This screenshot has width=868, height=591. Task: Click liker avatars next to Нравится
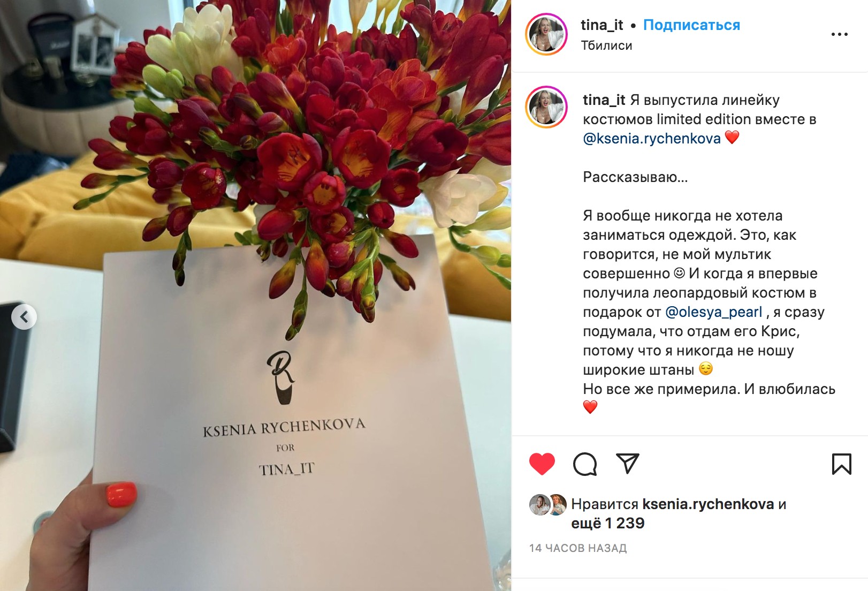pos(548,504)
